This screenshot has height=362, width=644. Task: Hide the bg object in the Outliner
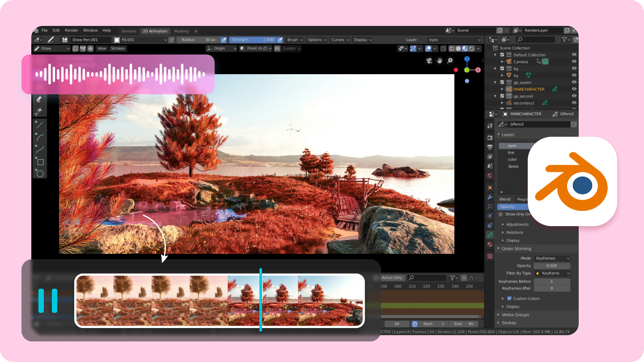click(573, 76)
